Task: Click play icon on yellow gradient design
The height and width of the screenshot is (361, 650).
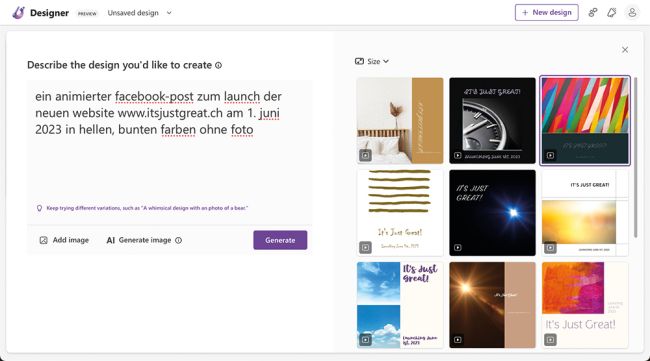Action: click(550, 247)
